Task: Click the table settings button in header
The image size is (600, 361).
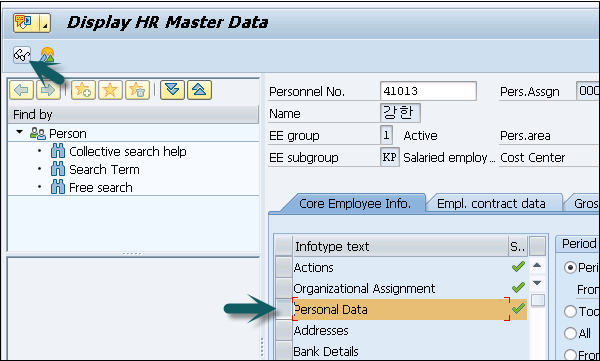Action: click(x=538, y=247)
